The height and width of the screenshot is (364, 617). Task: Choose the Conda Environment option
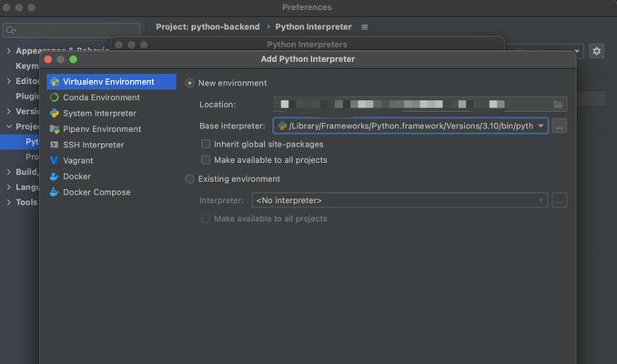tap(101, 97)
